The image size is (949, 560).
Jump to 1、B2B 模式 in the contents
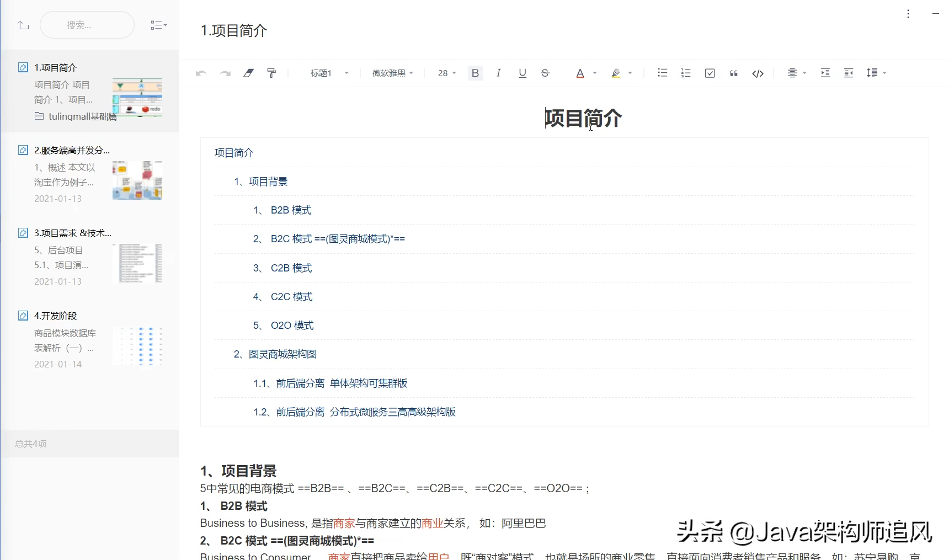(282, 210)
